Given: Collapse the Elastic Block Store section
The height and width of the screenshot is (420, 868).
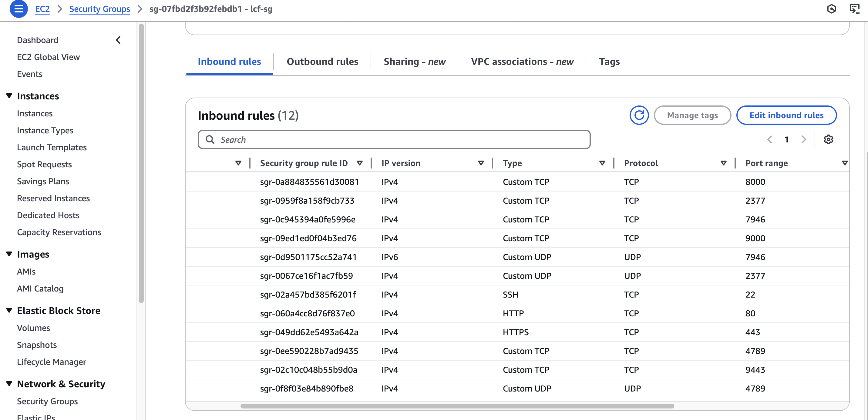Looking at the screenshot, I should (x=9, y=310).
